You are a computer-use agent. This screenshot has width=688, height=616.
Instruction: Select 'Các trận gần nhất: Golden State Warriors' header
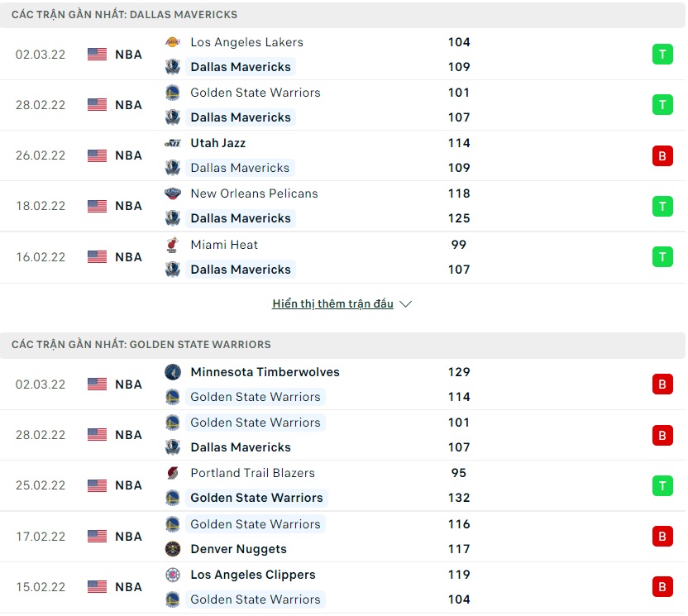coord(141,344)
